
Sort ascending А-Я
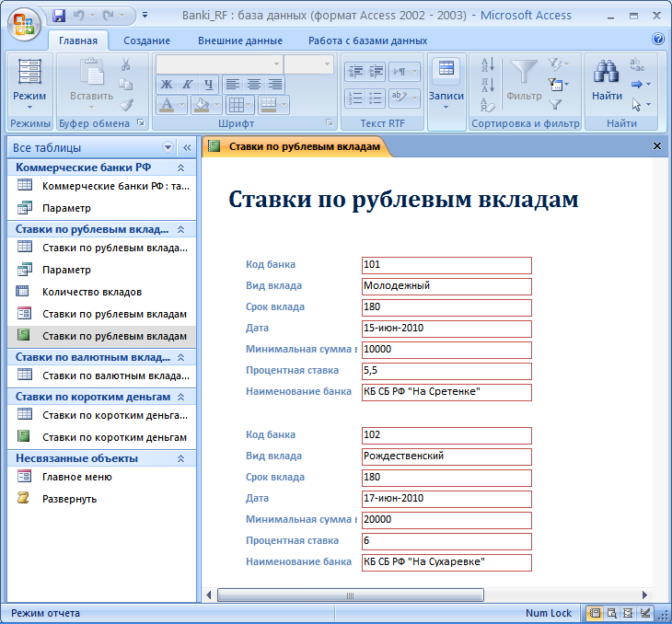pyautogui.click(x=488, y=64)
